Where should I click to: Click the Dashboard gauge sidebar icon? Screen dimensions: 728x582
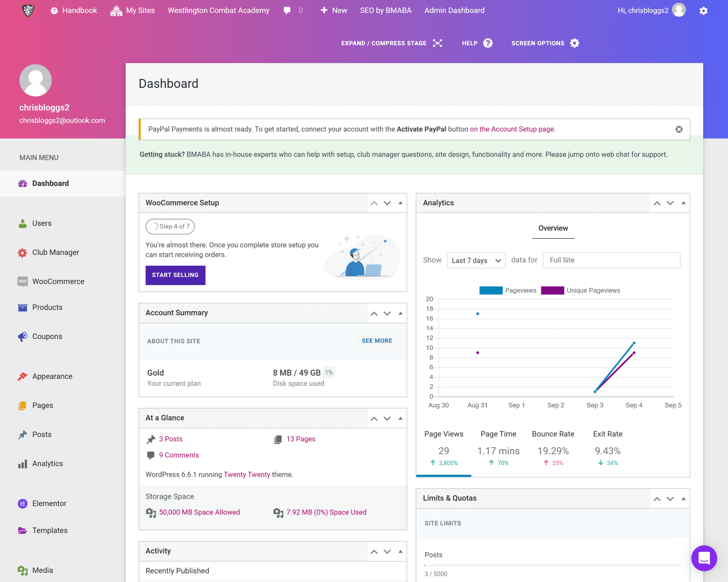(x=22, y=183)
